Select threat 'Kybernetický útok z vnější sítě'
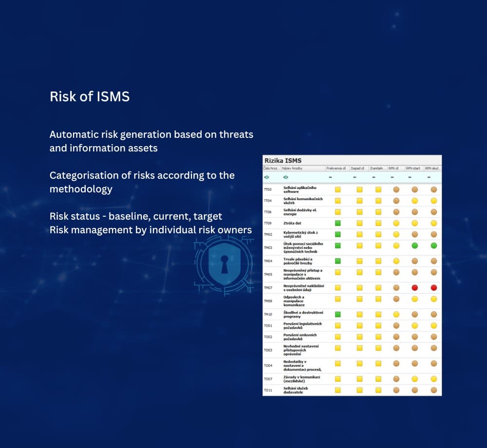Image resolution: width=487 pixels, height=448 pixels. (300, 234)
